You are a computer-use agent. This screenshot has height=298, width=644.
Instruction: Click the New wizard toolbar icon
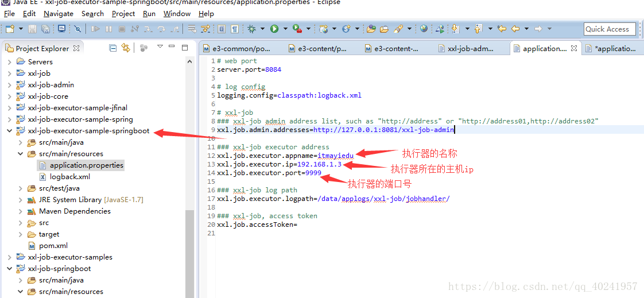10,29
